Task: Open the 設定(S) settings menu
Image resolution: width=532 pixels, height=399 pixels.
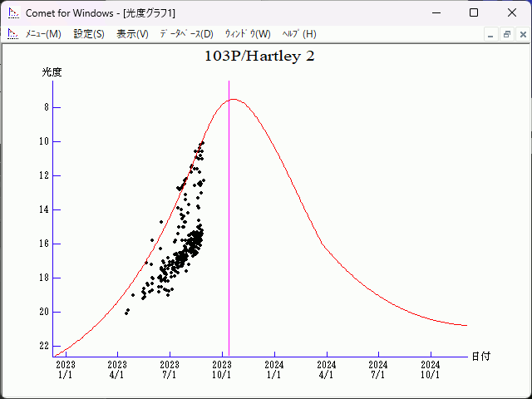Action: (x=89, y=34)
